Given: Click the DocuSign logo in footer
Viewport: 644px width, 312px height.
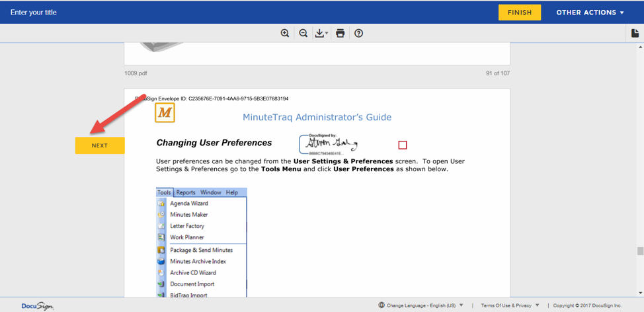Looking at the screenshot, I should coord(37,305).
